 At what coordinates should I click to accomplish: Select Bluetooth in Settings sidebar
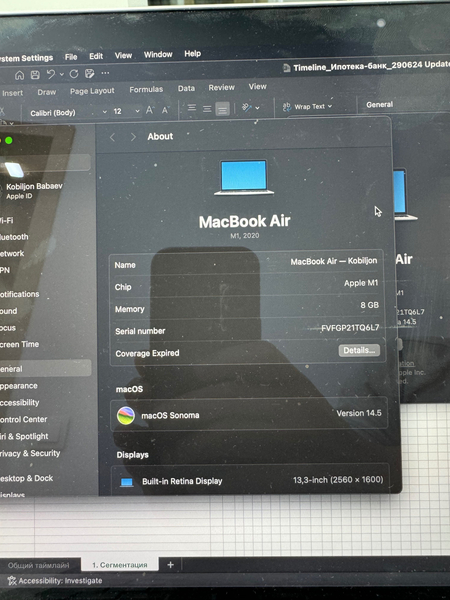point(14,237)
